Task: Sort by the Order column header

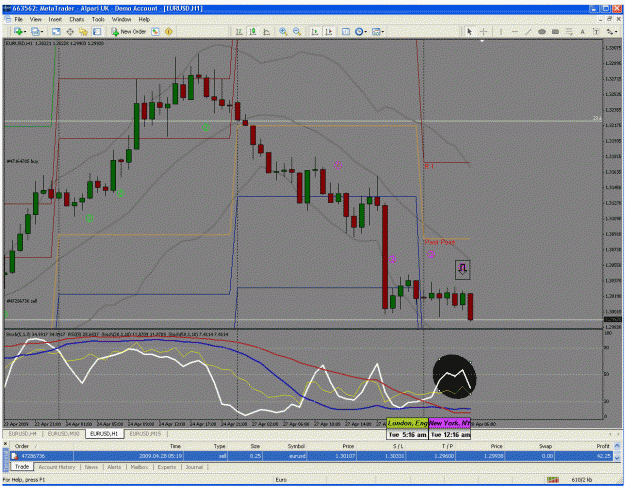Action: pyautogui.click(x=42, y=446)
